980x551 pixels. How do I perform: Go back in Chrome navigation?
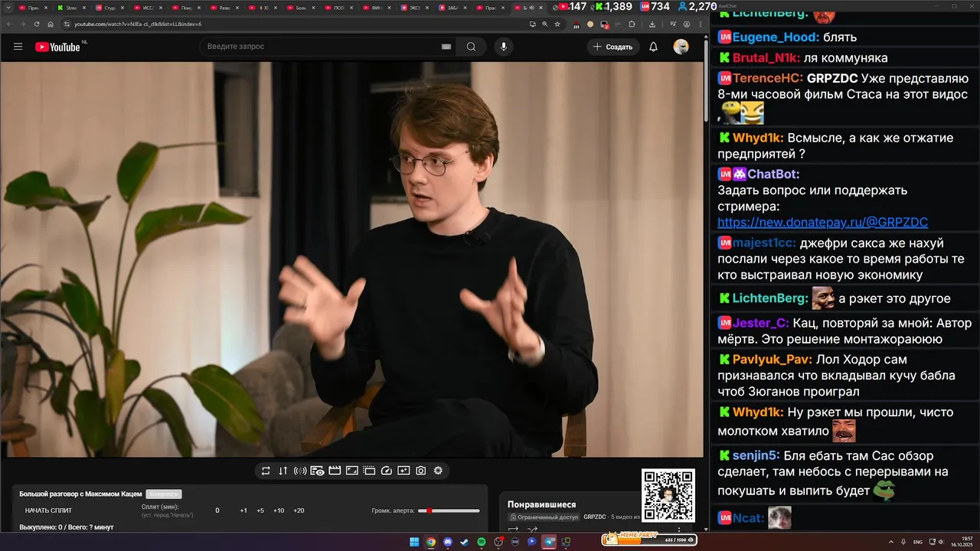click(9, 24)
